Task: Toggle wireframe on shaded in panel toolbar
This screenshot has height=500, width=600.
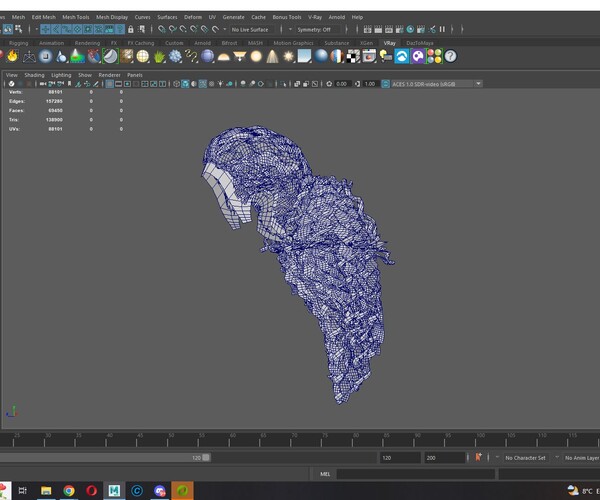Action: (203, 84)
